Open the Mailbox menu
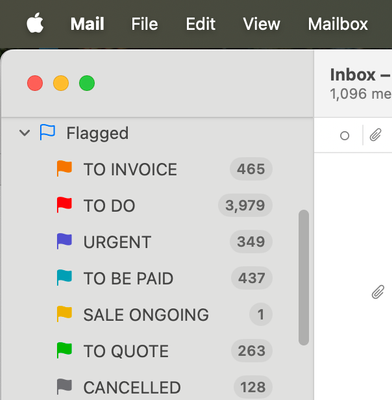392x400 pixels. point(338,24)
